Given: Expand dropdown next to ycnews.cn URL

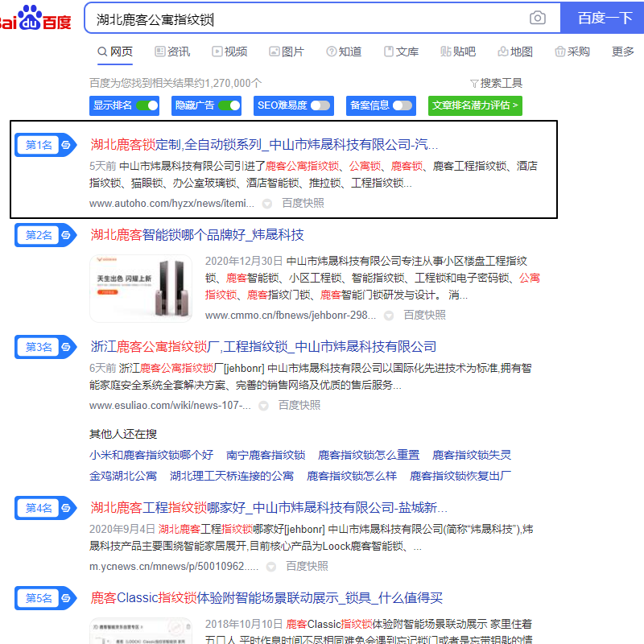Looking at the screenshot, I should [x=270, y=567].
